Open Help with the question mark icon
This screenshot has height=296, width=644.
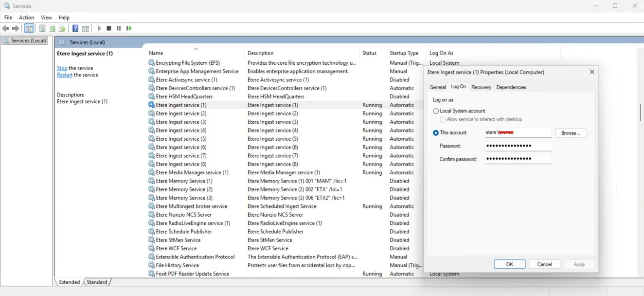point(75,29)
